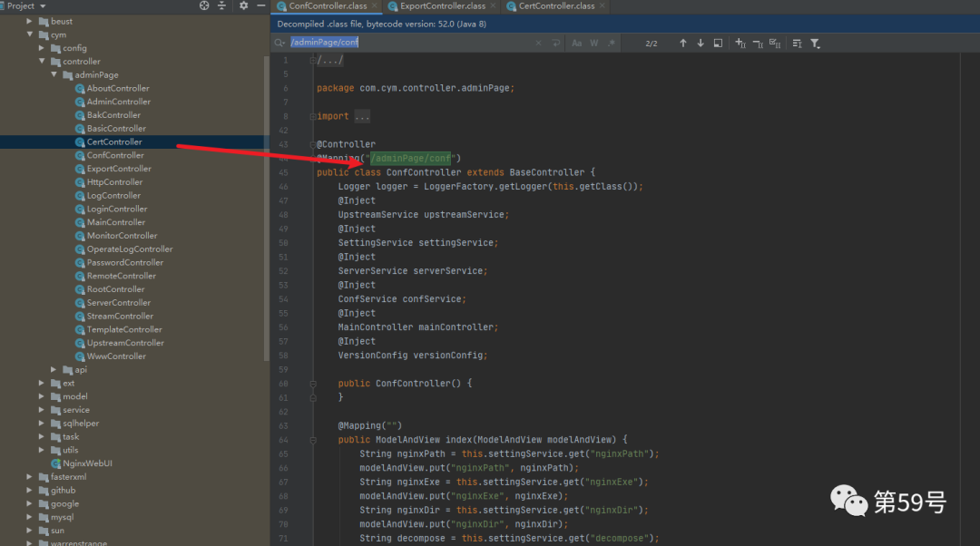
Task: Click the collapse all icon in Project panel
Action: [222, 5]
